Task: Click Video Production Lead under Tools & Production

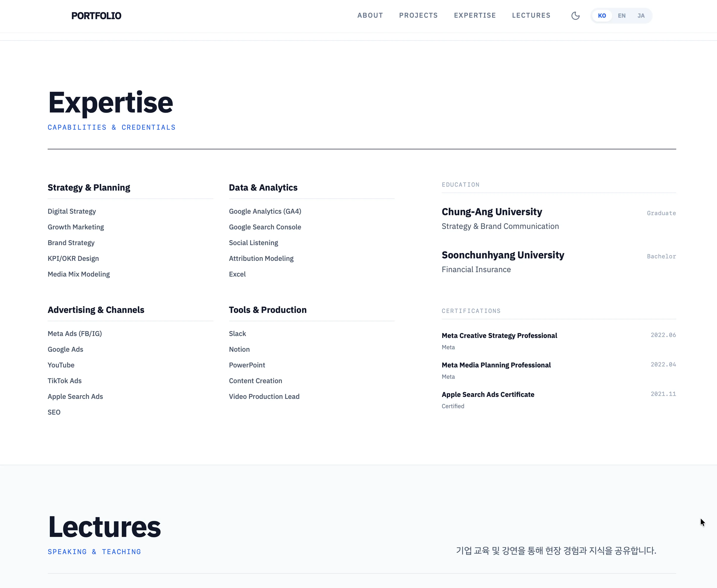Action: click(x=264, y=396)
